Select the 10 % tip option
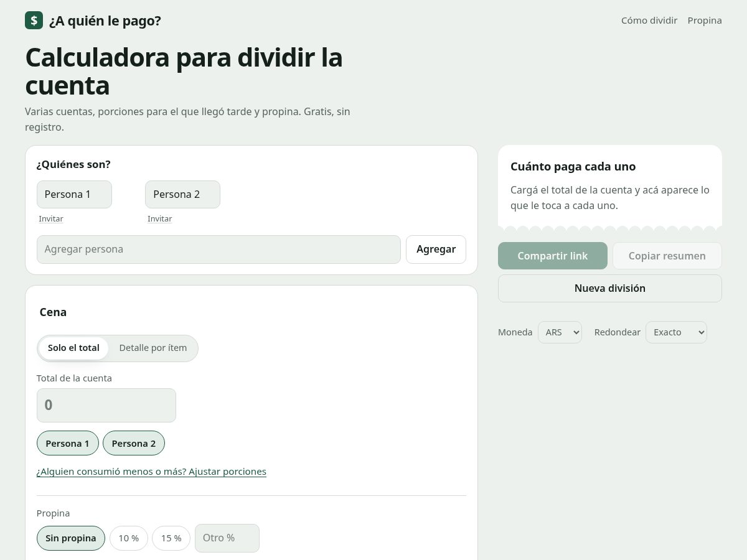 pyautogui.click(x=129, y=538)
